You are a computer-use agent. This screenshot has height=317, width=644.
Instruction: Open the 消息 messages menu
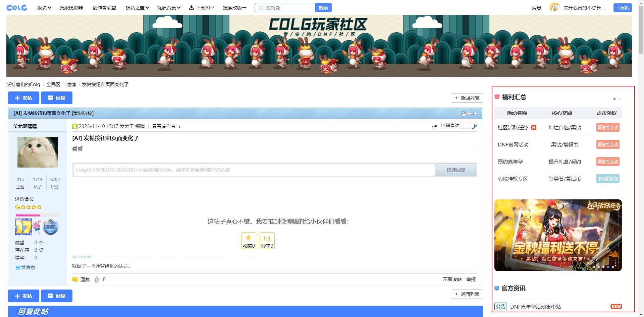(x=536, y=7)
